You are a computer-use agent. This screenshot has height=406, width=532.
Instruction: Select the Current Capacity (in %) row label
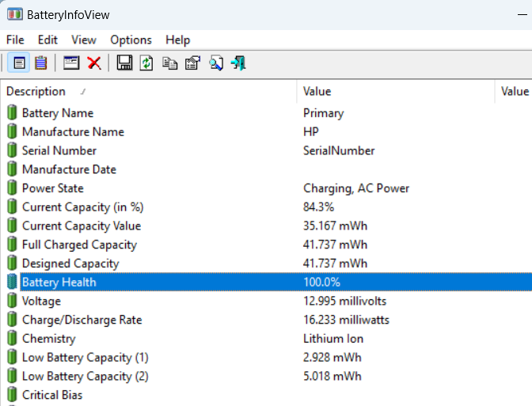[83, 207]
